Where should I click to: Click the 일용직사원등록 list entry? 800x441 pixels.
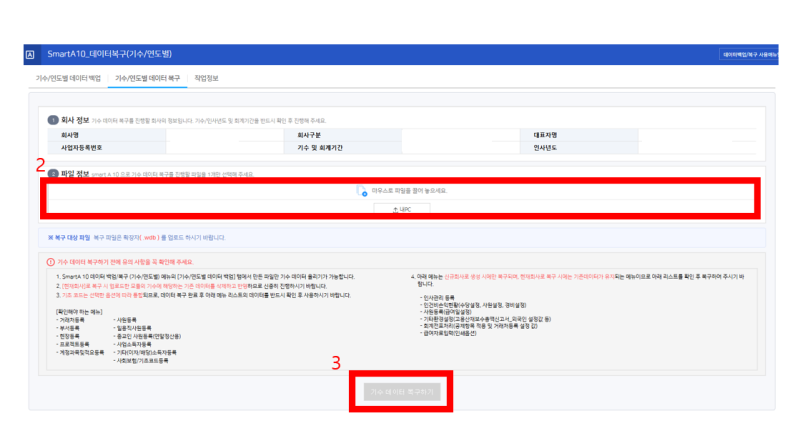click(132, 328)
